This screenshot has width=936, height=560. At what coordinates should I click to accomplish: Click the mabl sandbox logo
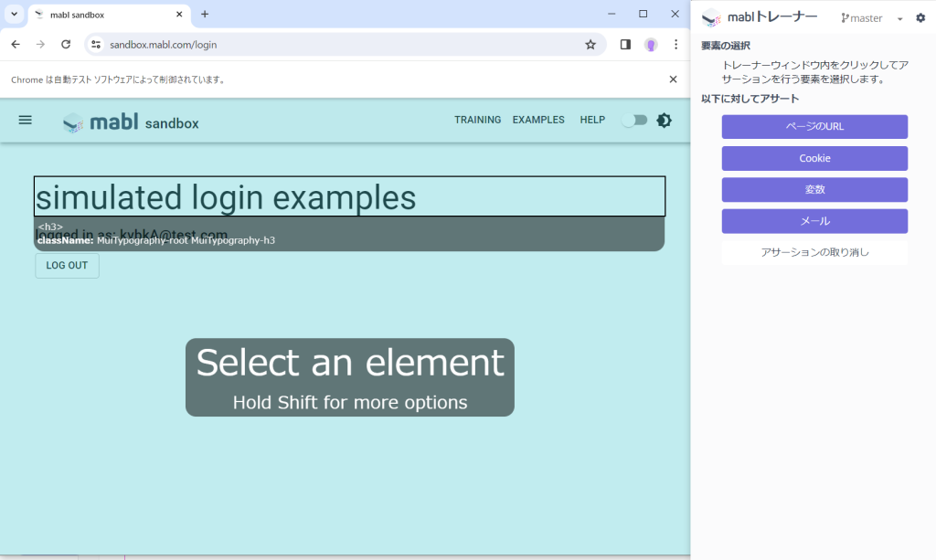tap(131, 122)
